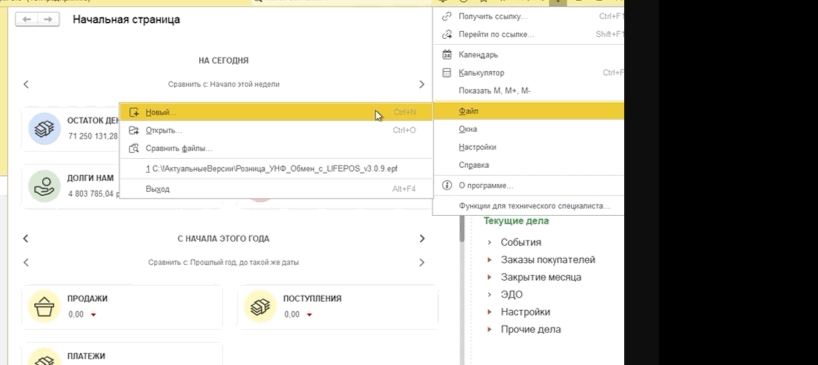Click the ПРОДАЖИ value 0,00

click(76, 314)
